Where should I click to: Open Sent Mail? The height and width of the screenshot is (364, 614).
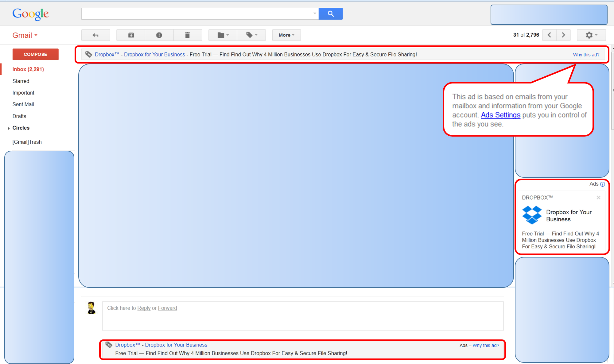23,104
